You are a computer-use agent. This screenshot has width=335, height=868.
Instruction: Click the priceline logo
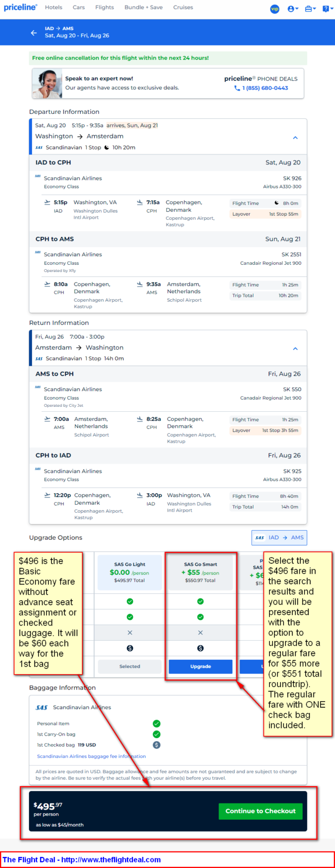tap(20, 7)
